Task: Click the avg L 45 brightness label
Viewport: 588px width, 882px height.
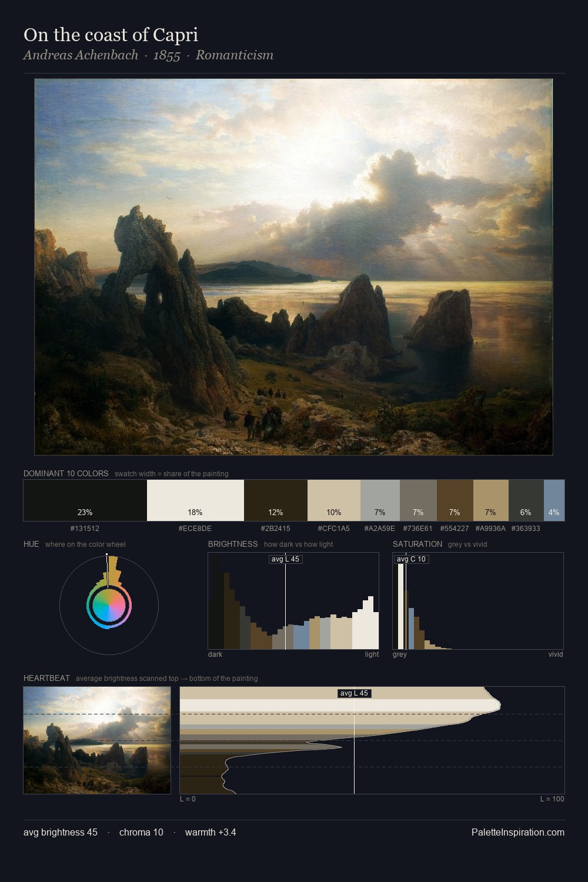Action: (x=285, y=559)
